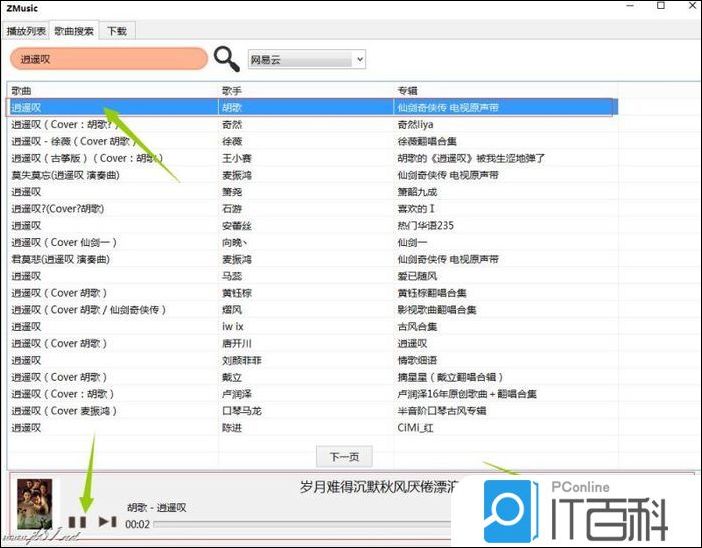The width and height of the screenshot is (702, 548).
Task: Click the search field containing 逍遥叹
Action: 109,59
